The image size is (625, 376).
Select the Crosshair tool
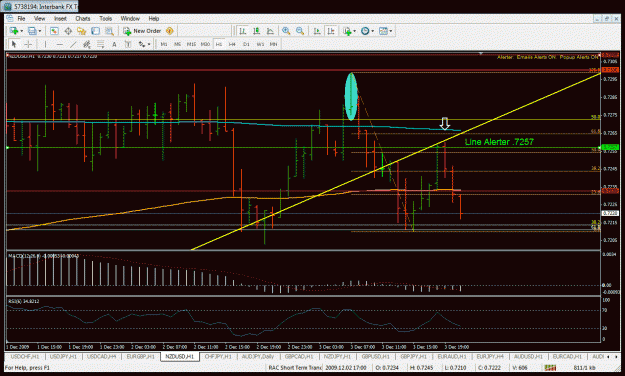(28, 44)
